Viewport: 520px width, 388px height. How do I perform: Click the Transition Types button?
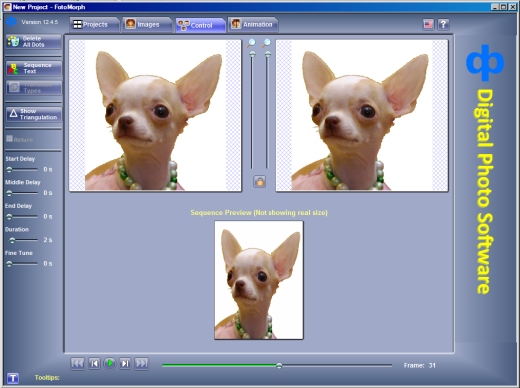(x=33, y=88)
